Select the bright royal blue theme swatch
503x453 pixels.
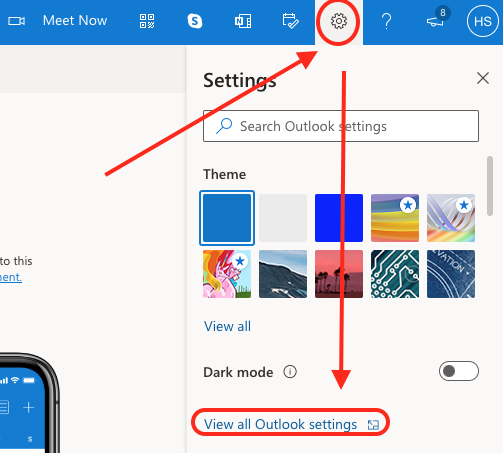point(339,218)
